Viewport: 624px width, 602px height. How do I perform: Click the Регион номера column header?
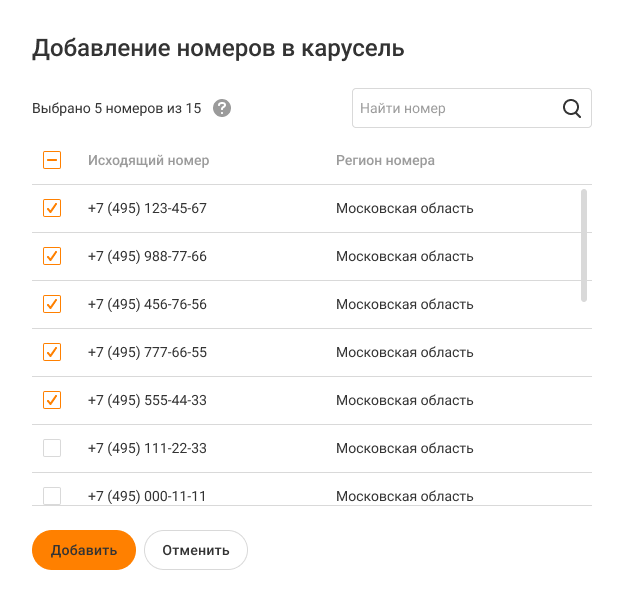point(385,160)
